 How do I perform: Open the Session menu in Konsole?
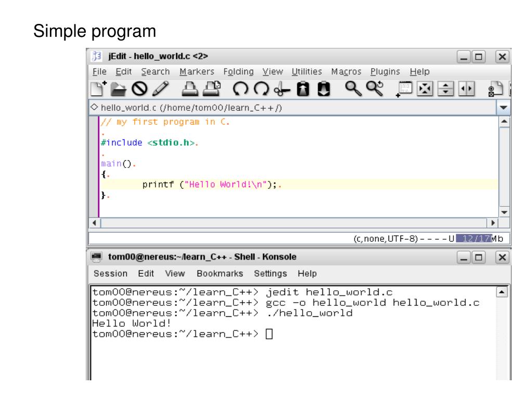coord(111,274)
